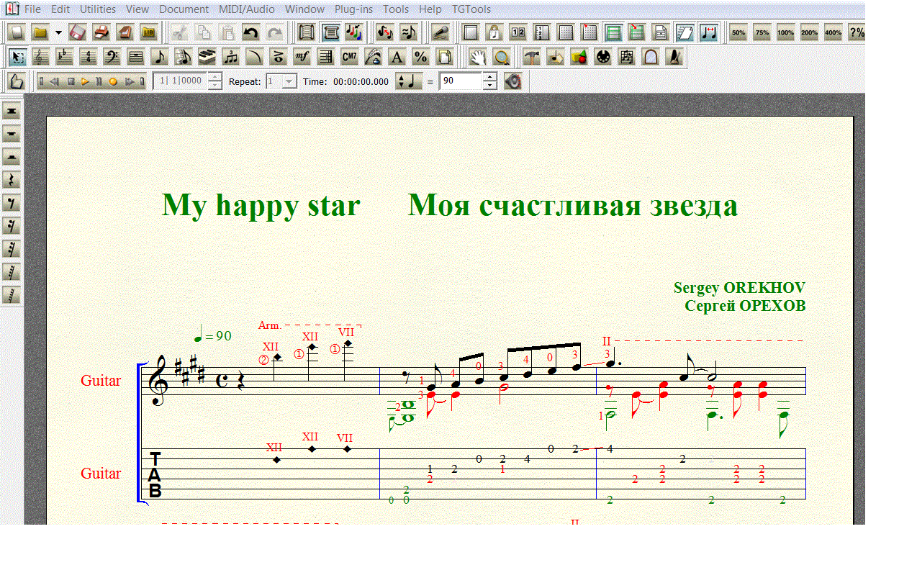Open the Document menu
The height and width of the screenshot is (588, 917).
[184, 9]
